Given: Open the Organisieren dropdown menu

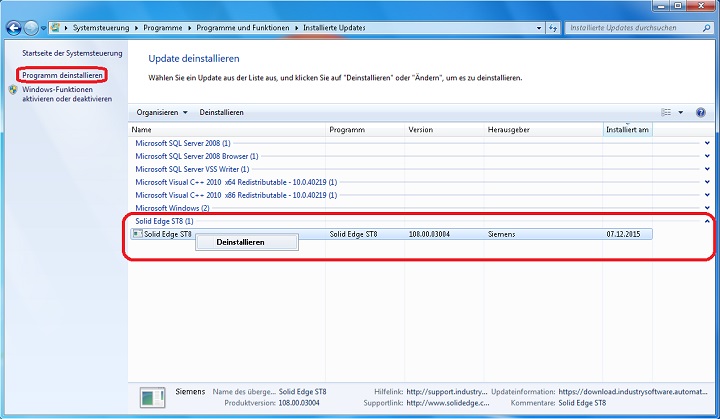Looking at the screenshot, I should point(162,113).
